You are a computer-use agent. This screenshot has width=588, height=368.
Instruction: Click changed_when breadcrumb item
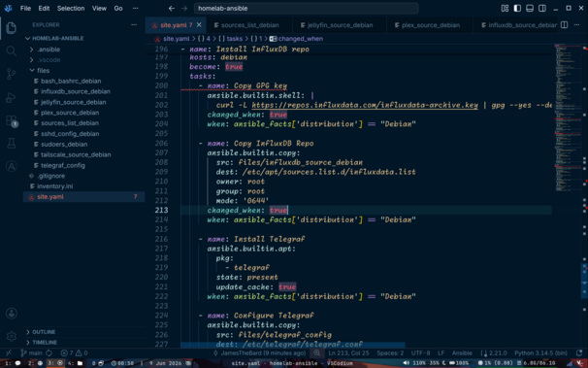pyautogui.click(x=301, y=39)
